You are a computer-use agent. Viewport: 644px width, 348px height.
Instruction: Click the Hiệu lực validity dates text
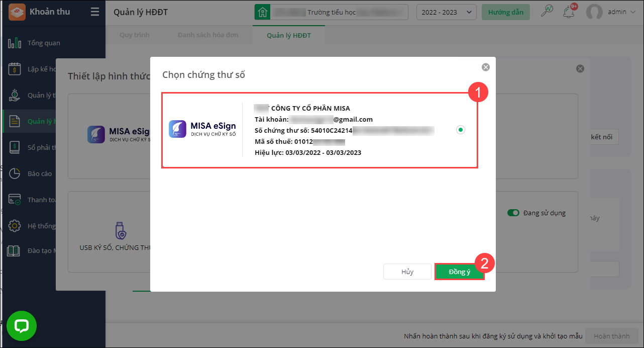click(308, 152)
